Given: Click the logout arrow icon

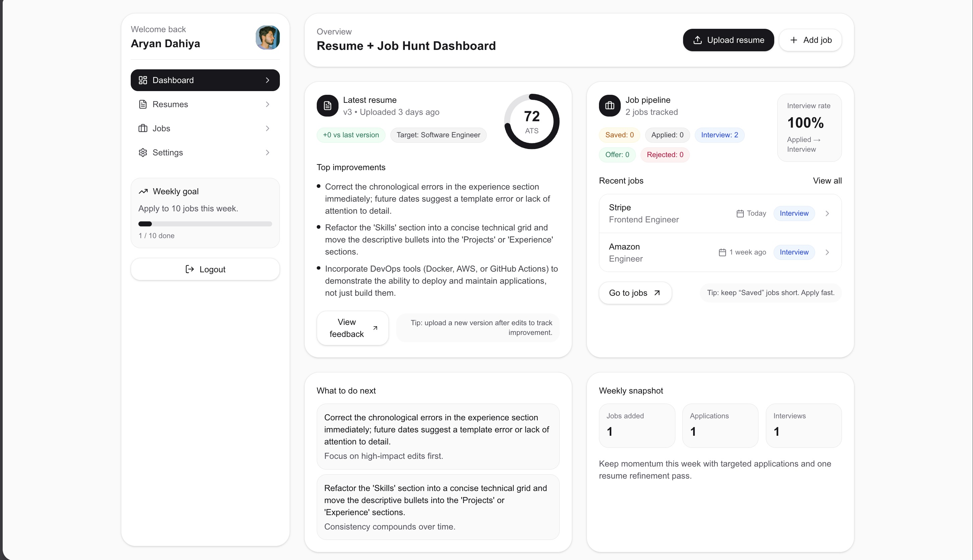Looking at the screenshot, I should click(x=190, y=269).
